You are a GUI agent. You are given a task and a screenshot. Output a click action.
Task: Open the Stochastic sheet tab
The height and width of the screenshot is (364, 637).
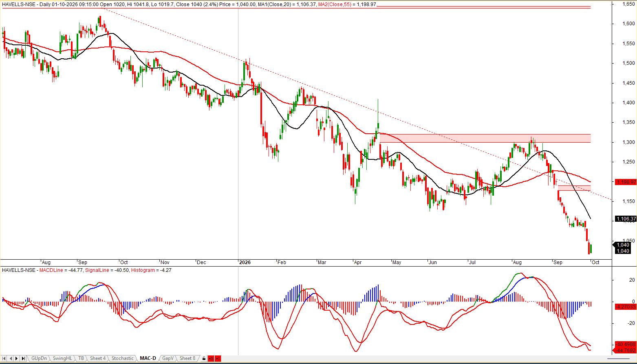[x=123, y=358]
